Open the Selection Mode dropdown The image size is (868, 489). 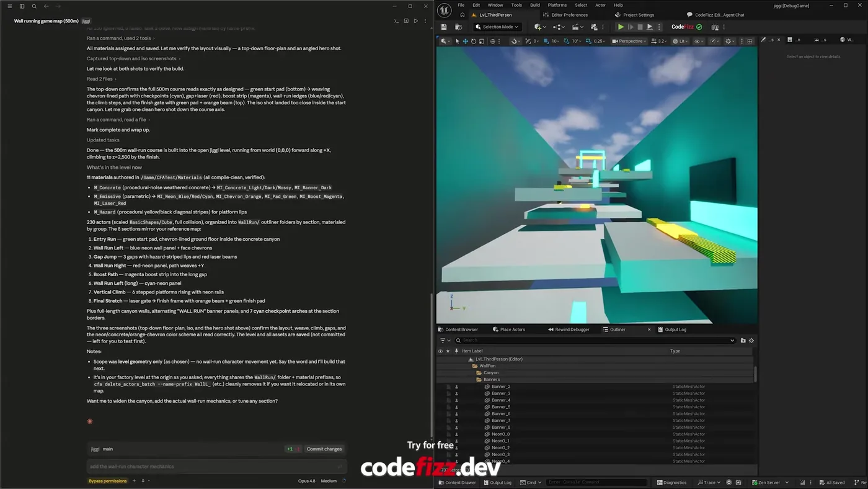tap(497, 27)
